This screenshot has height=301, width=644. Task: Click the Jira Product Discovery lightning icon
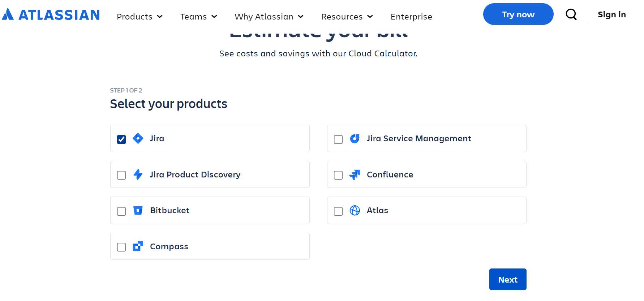[138, 175]
